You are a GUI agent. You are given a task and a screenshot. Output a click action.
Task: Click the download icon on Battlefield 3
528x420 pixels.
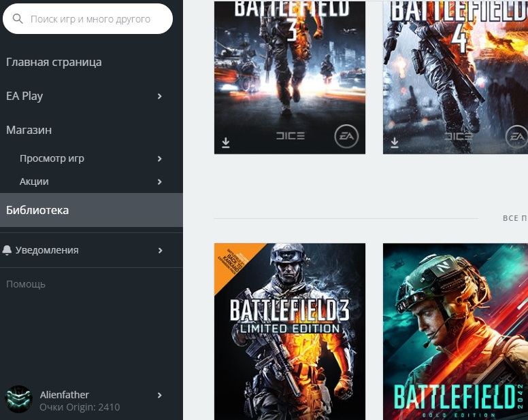[226, 143]
